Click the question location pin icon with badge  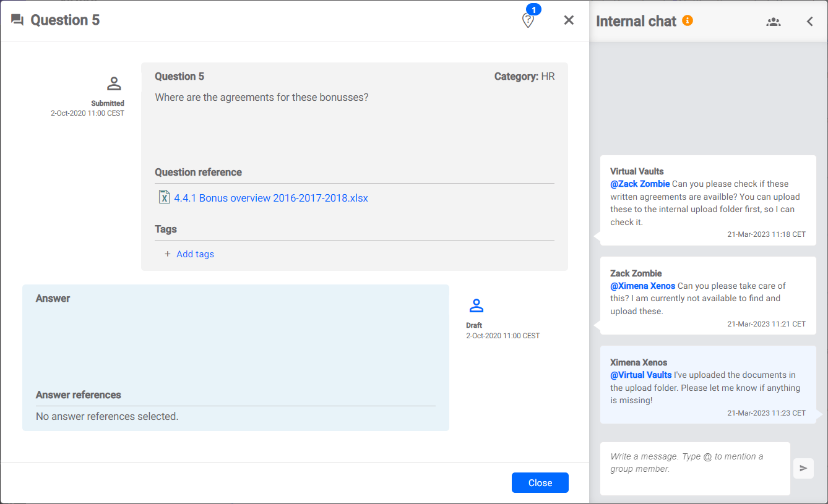click(528, 20)
